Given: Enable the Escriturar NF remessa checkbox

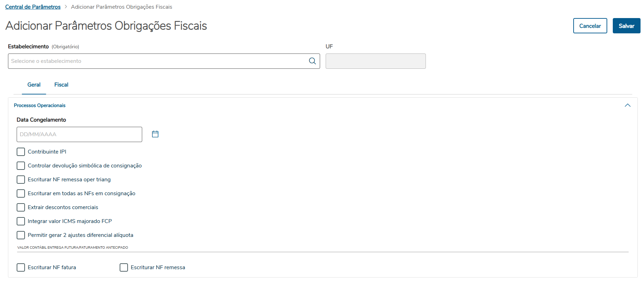Looking at the screenshot, I should pos(124,267).
